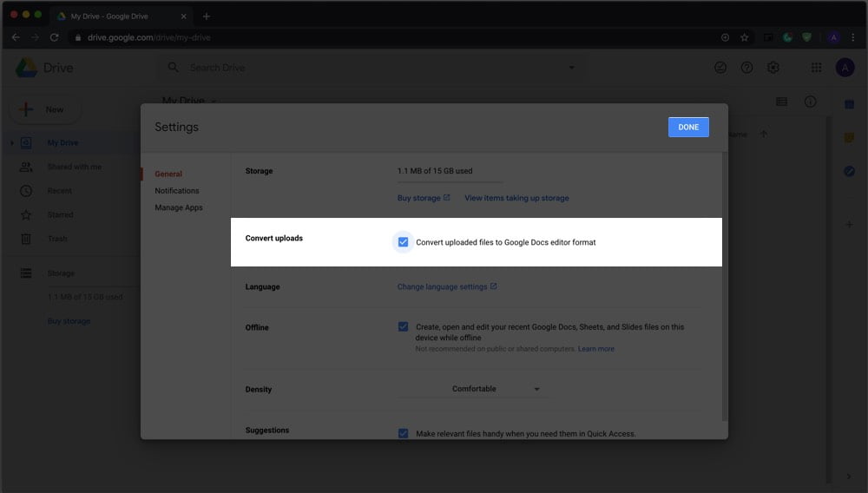
Task: Toggle the Offline editing checkbox
Action: (403, 327)
